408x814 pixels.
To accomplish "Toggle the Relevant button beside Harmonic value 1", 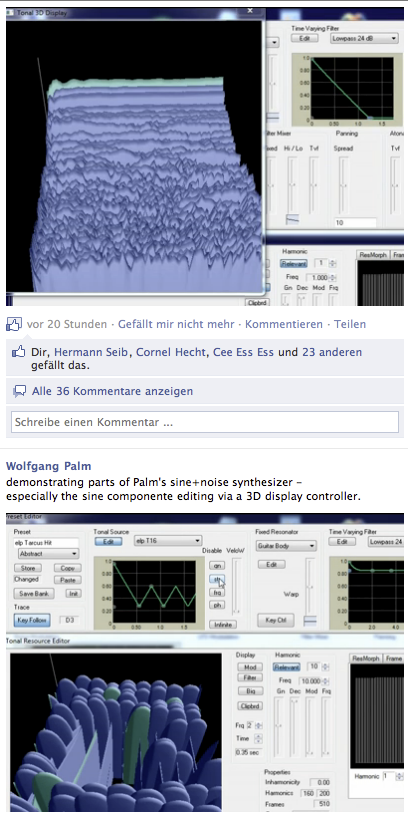I will pyautogui.click(x=294, y=264).
